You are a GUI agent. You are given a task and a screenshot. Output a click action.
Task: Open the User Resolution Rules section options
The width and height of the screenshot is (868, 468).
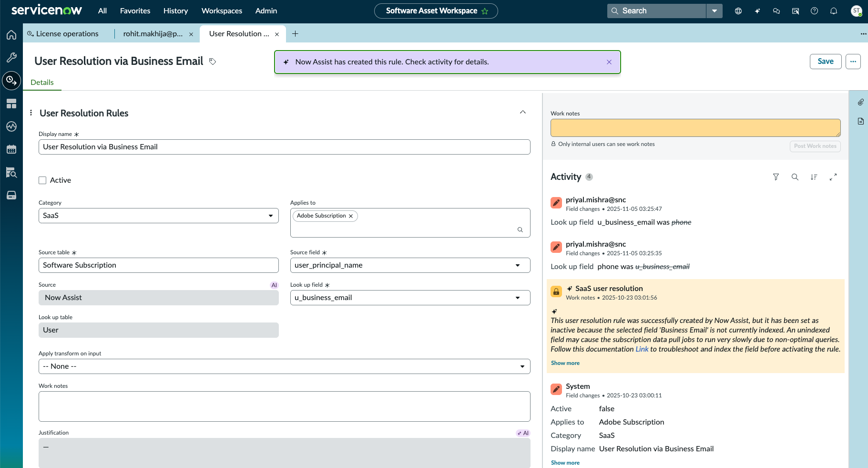31,113
